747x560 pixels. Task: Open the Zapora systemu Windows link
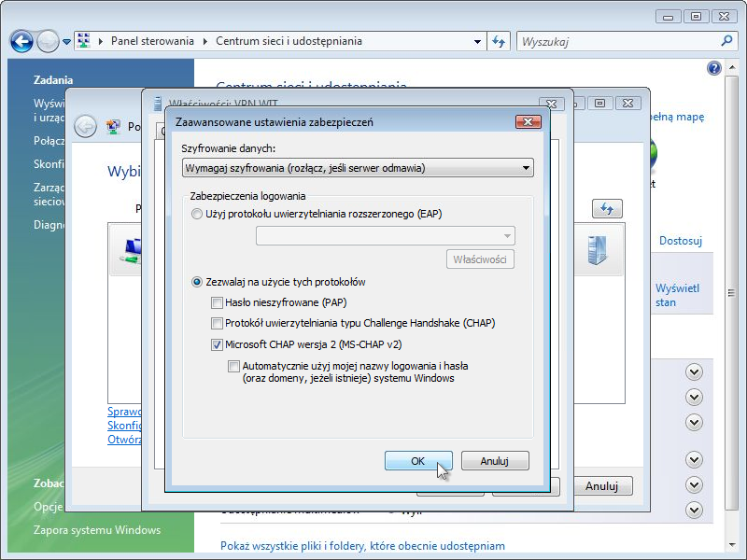coord(97,530)
